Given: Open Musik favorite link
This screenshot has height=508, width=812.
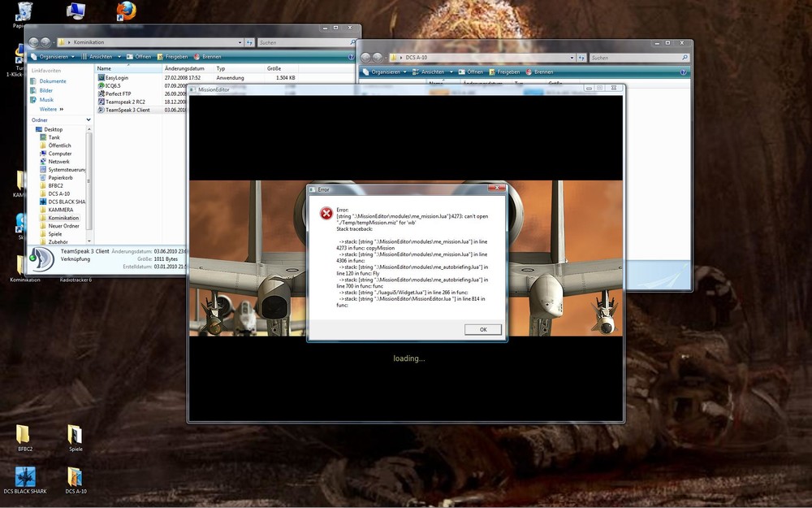Looking at the screenshot, I should (x=42, y=99).
